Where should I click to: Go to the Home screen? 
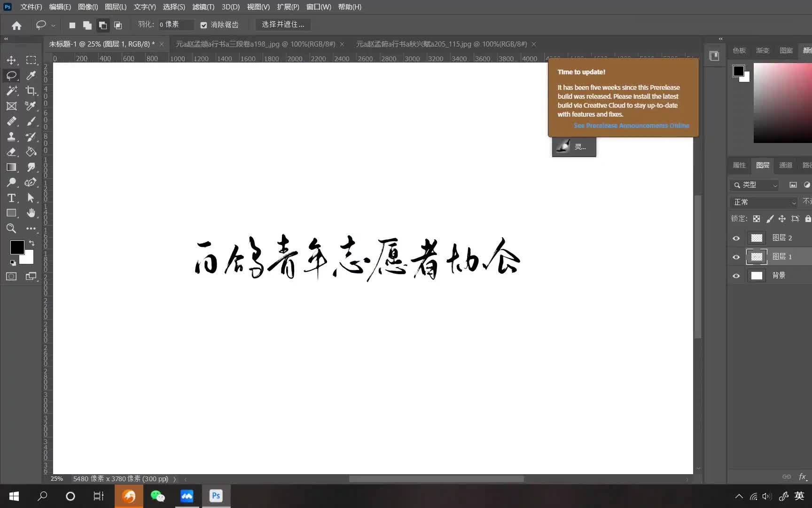pos(16,25)
